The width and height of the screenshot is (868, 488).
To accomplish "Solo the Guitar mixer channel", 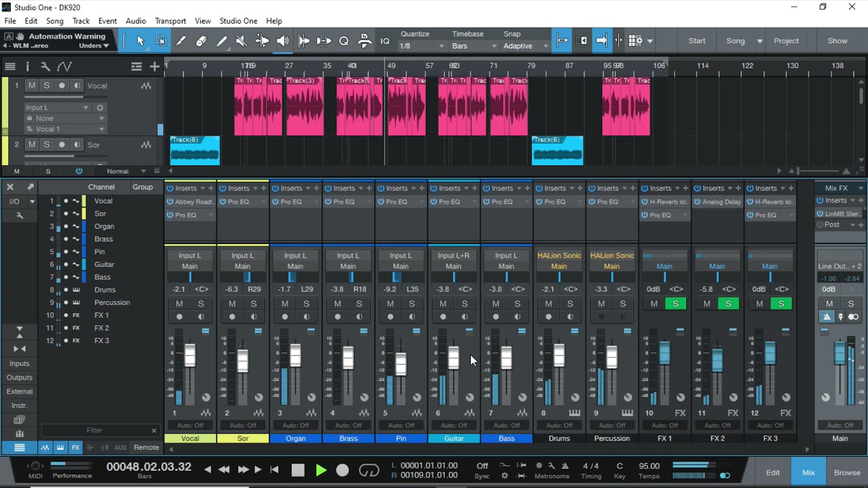I will tap(465, 304).
